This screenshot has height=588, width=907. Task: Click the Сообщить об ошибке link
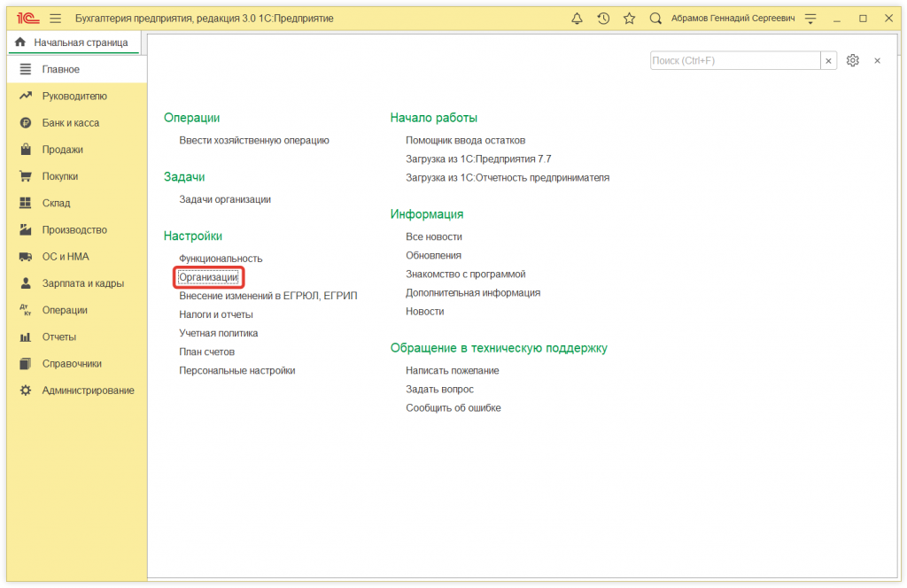click(x=455, y=407)
